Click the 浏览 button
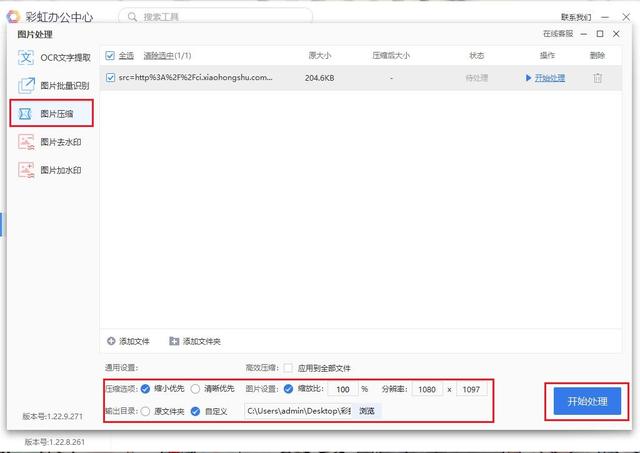The image size is (640, 453). click(367, 411)
